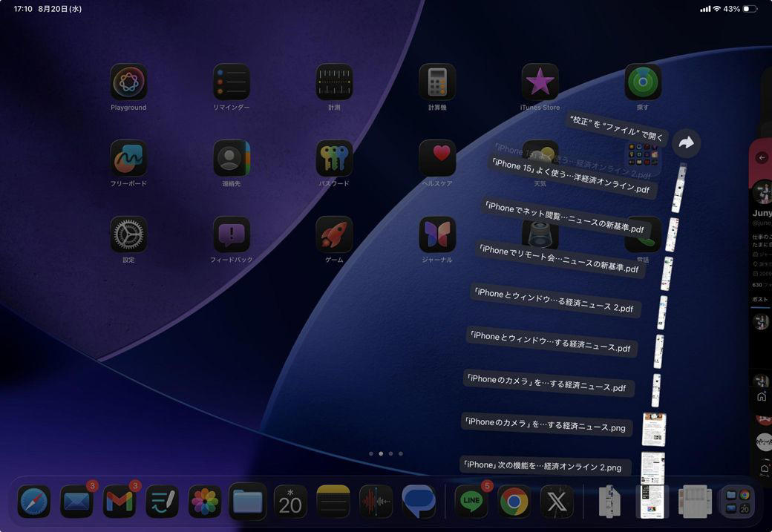This screenshot has height=532, width=772.
Task: Open the フリーボード app
Action: click(x=128, y=158)
